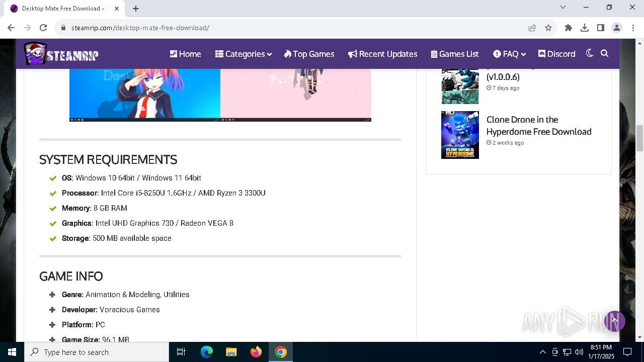Launch Firefox from the taskbar
Screen dimensions: 644x362
tap(256, 352)
